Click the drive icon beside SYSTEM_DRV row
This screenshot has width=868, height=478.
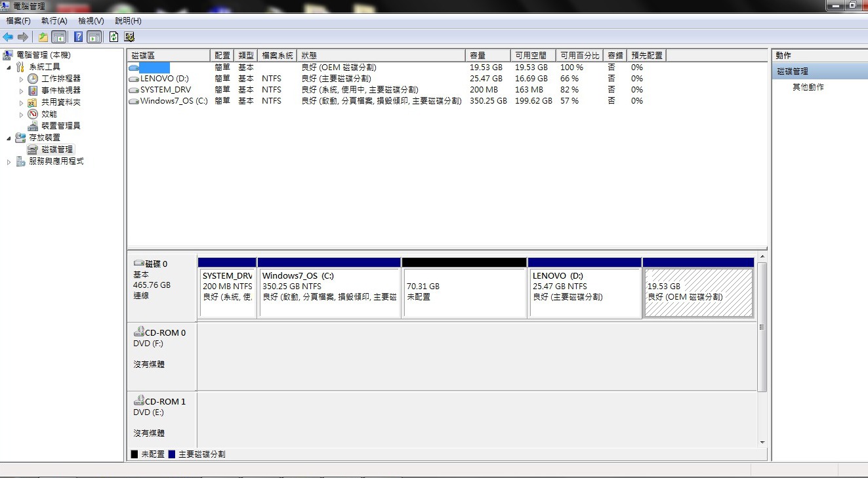click(134, 90)
